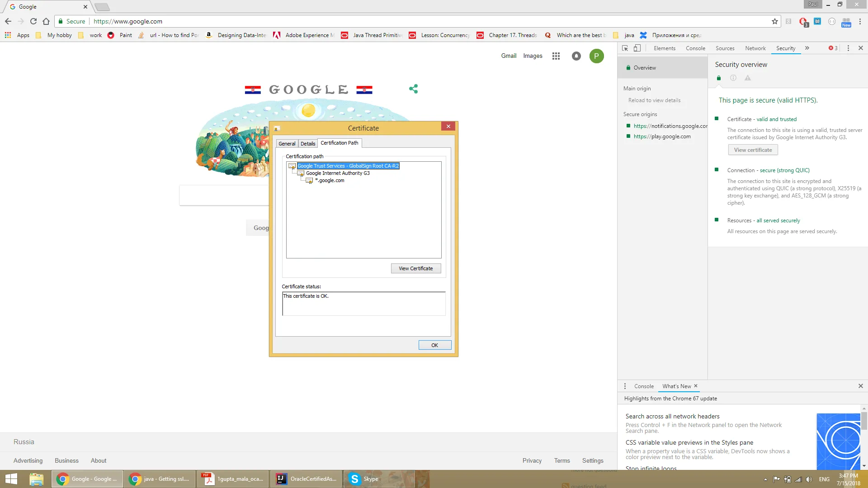Click the doodle share icon

coord(413,89)
